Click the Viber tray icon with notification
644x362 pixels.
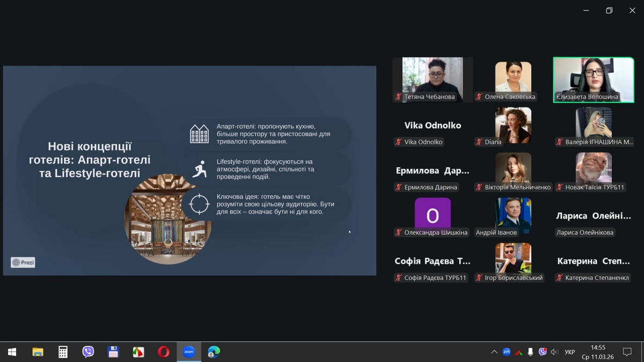pos(543,352)
